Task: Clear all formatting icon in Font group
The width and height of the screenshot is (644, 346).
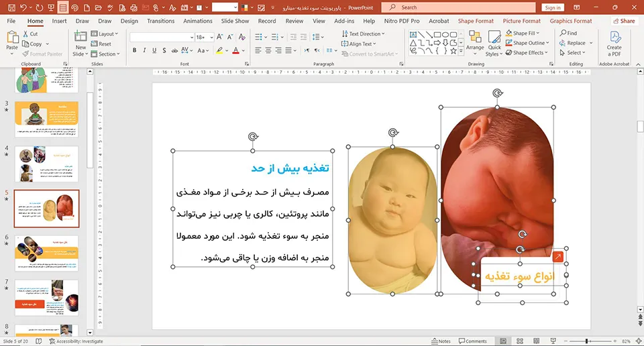Action: pos(242,37)
